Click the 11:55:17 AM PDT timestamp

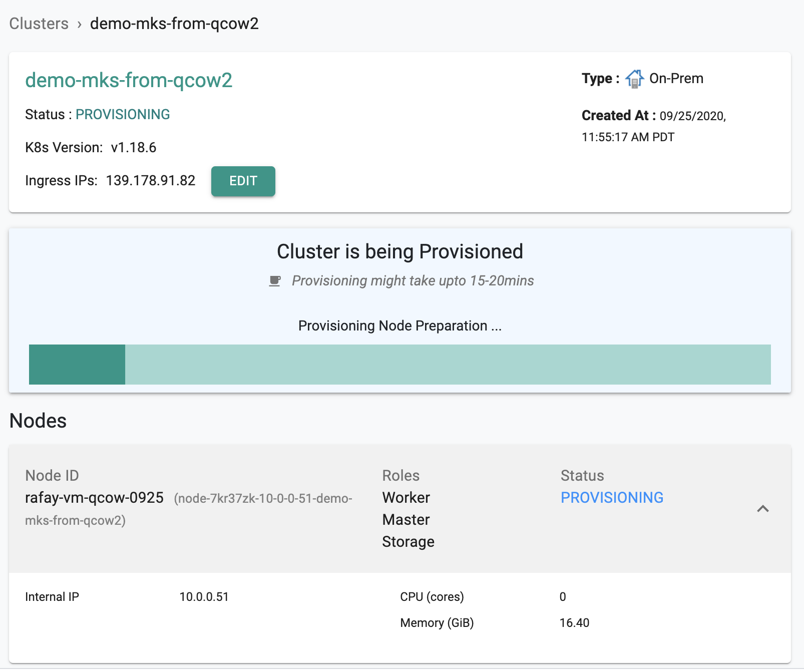(x=628, y=137)
